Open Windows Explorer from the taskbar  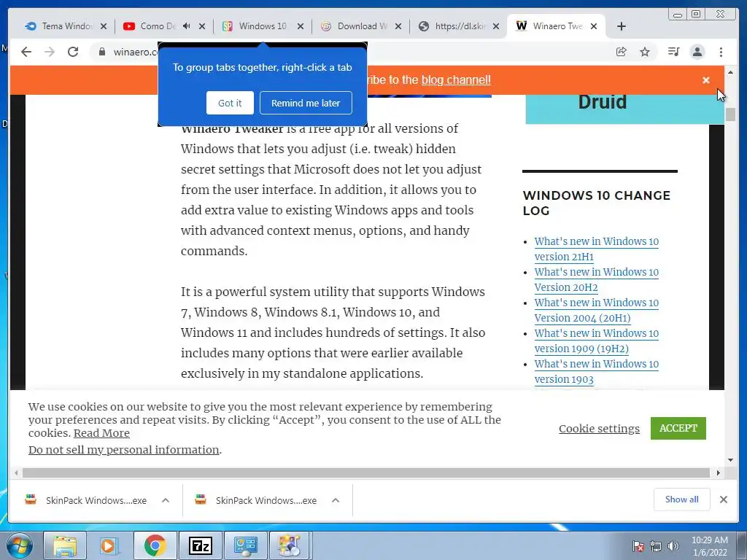65,545
